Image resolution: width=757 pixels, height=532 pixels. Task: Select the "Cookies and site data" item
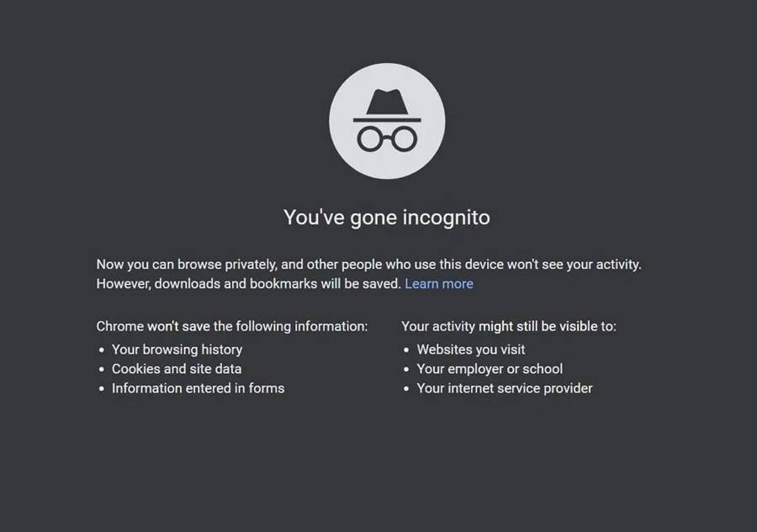click(x=177, y=369)
